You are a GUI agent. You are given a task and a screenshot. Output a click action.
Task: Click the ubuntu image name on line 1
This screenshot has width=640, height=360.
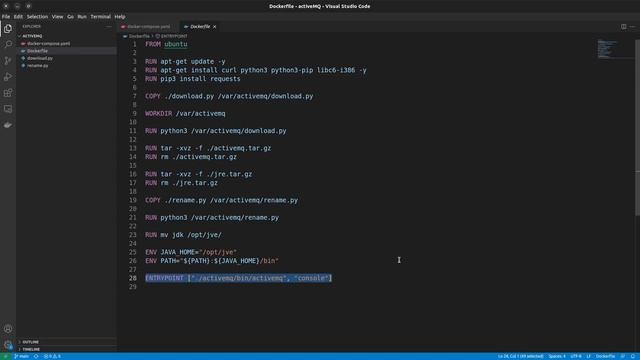[176, 44]
